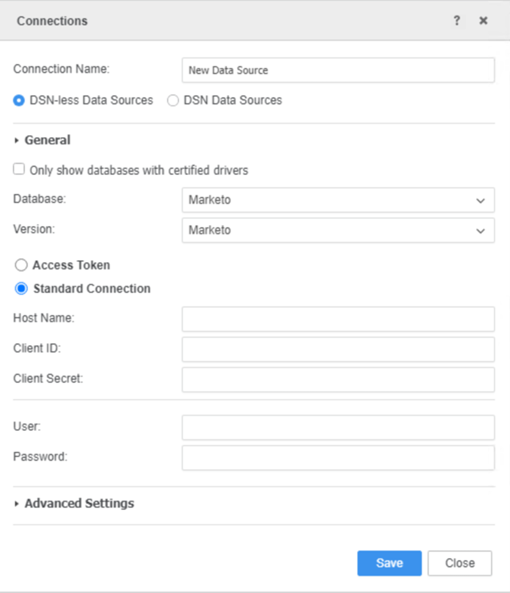Click the Close button
Viewport: 510px width, 593px height.
(460, 563)
